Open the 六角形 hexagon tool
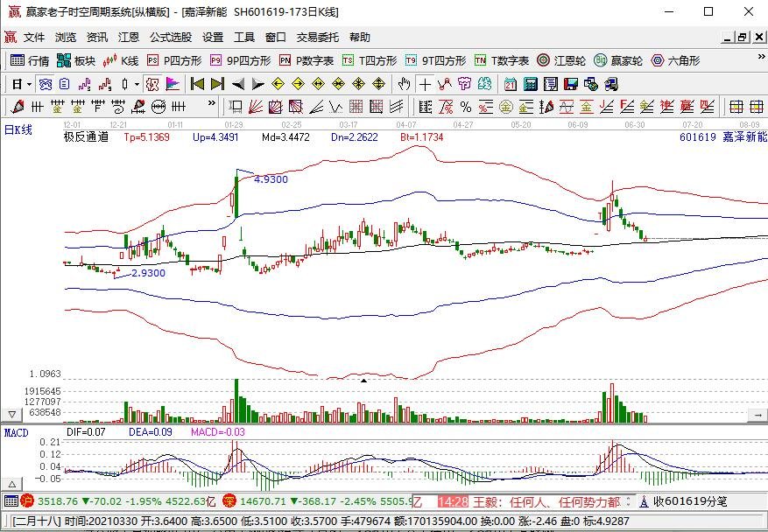This screenshot has height=532, width=768. click(675, 60)
